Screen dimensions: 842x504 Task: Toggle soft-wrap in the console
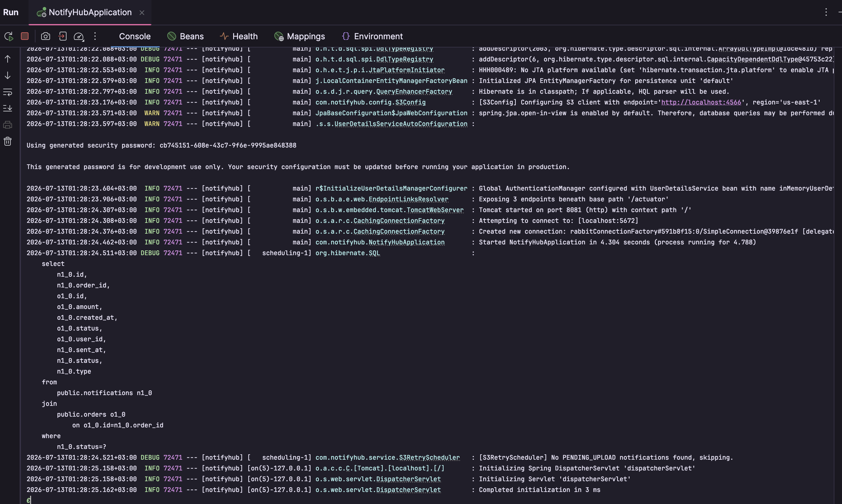[x=8, y=92]
